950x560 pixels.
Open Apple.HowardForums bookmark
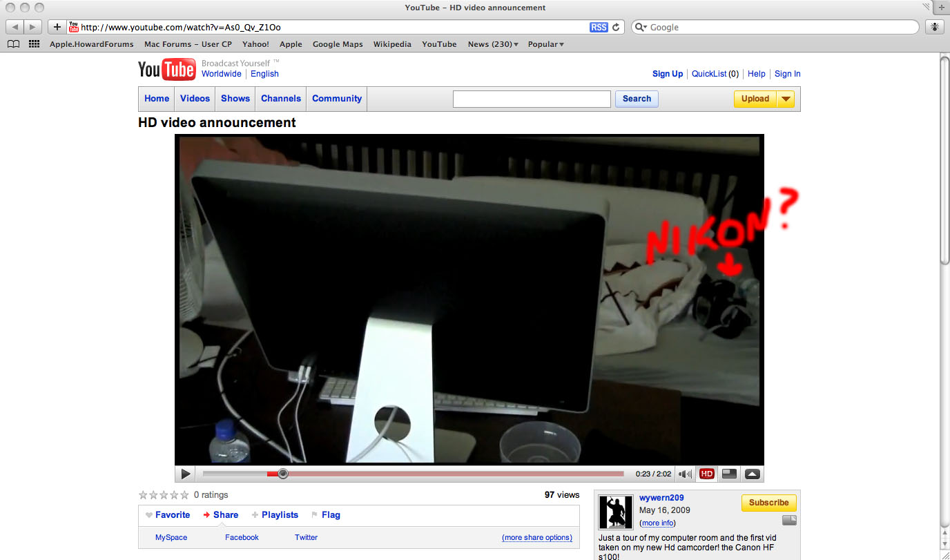click(x=91, y=44)
